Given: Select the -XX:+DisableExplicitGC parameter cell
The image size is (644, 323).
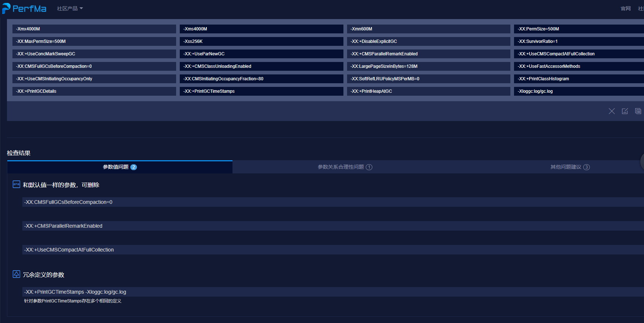Looking at the screenshot, I should 429,41.
